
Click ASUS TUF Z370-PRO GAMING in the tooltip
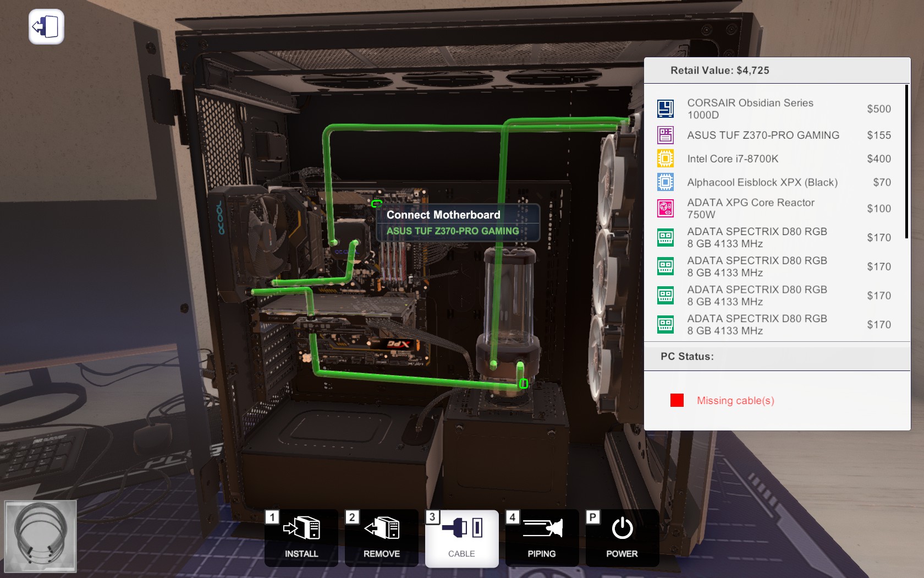click(x=453, y=231)
